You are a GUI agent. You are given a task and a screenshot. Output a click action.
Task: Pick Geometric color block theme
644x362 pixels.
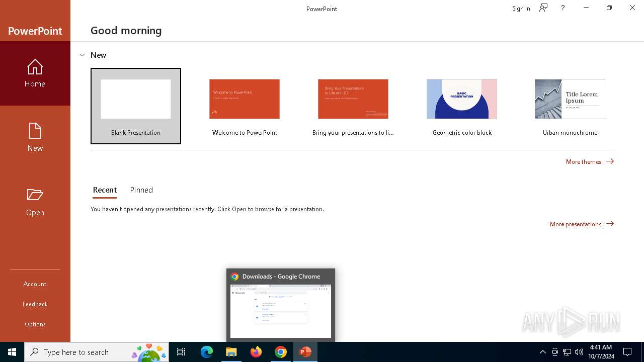[x=462, y=106]
